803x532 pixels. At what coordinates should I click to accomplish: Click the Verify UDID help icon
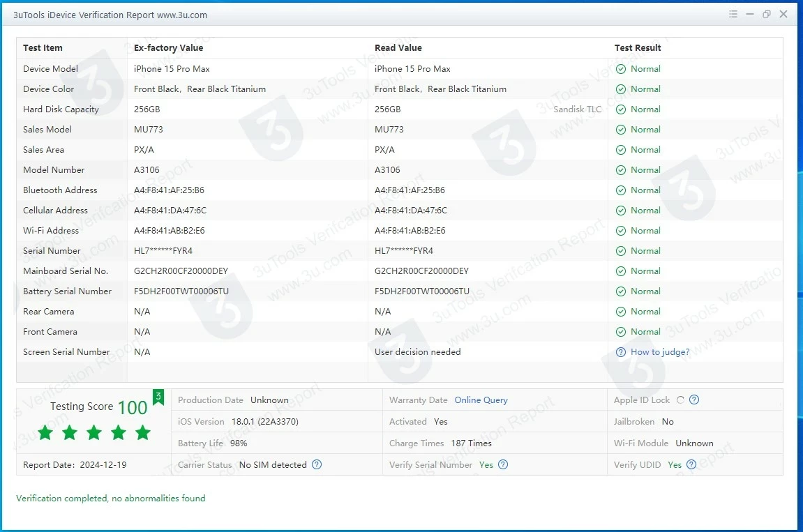tap(691, 464)
